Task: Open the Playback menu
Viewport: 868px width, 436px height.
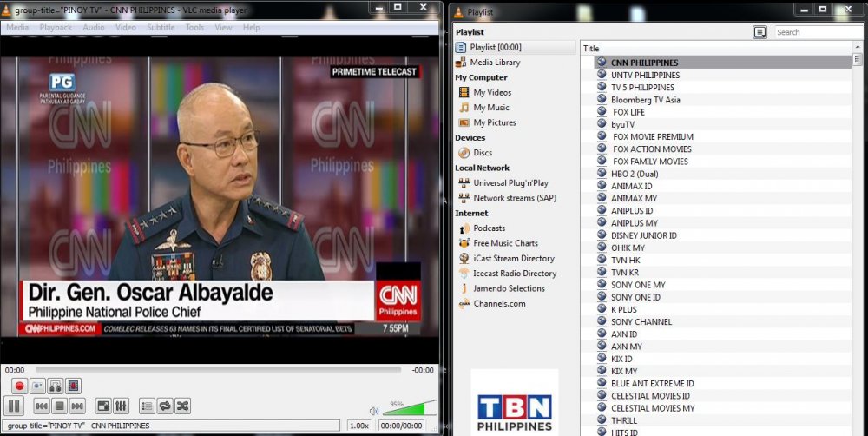Action: [x=56, y=27]
